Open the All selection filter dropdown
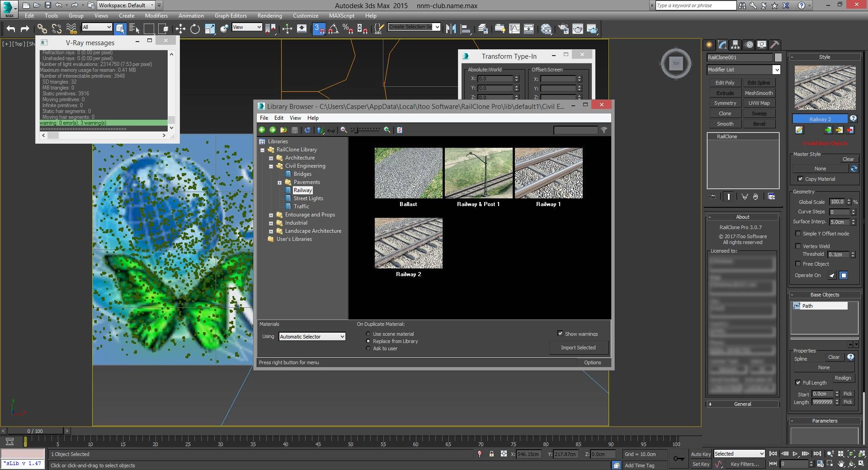 point(97,27)
